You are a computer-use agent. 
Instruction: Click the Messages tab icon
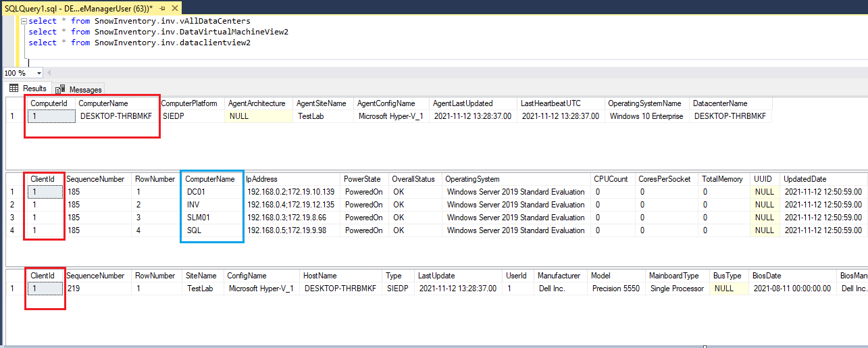[61, 89]
